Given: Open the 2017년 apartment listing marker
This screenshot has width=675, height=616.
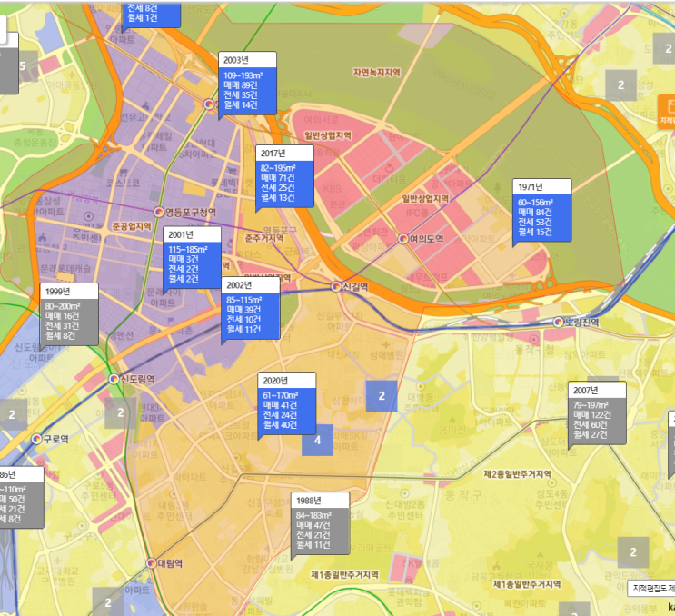Looking at the screenshot, I should [284, 176].
